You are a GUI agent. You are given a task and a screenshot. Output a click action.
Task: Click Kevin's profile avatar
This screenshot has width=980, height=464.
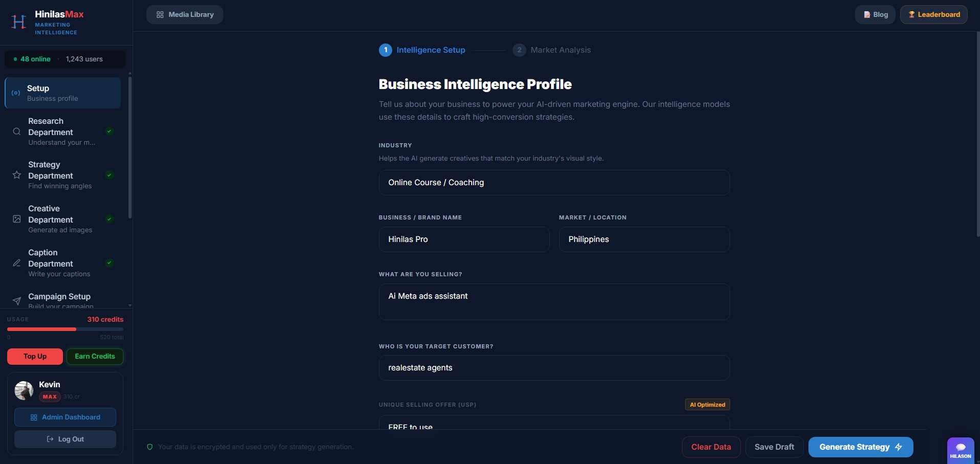[24, 390]
